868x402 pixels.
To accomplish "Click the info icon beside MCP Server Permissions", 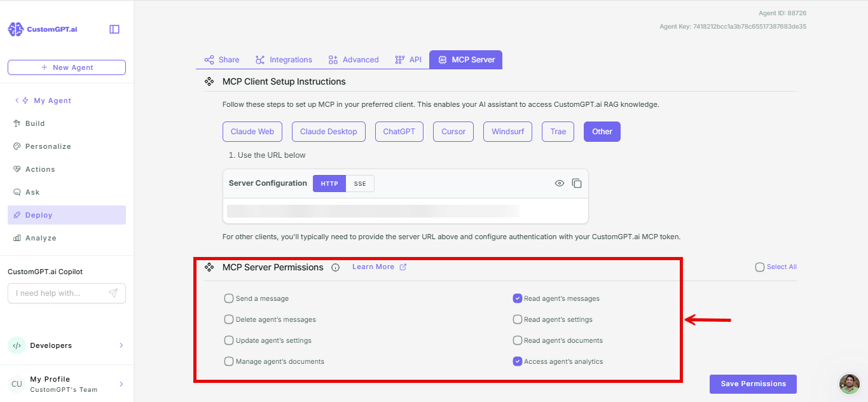I will tap(336, 268).
